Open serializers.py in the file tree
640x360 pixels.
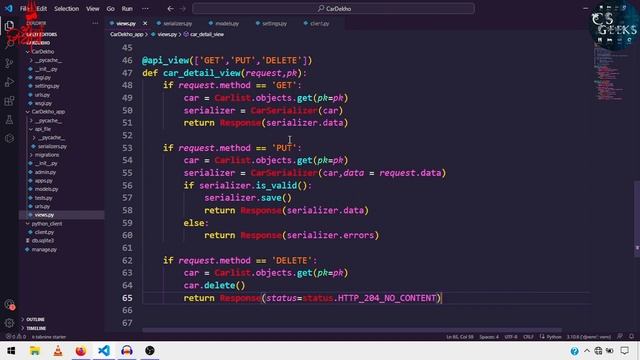coord(52,146)
